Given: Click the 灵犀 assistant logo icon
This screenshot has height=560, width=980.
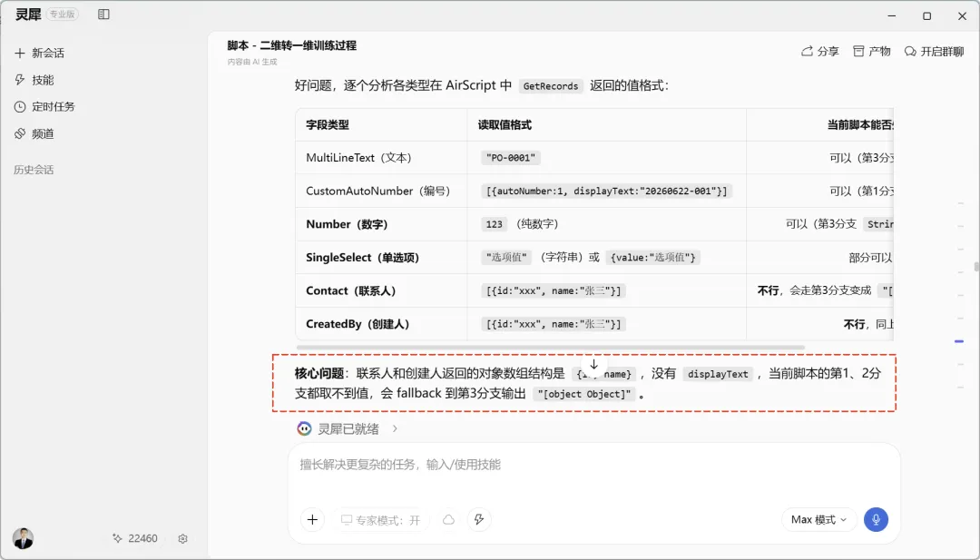Looking at the screenshot, I should 304,428.
